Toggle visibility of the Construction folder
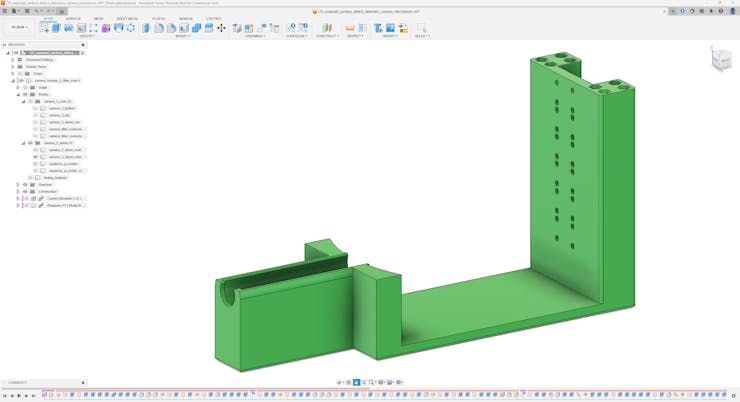This screenshot has width=740, height=402. [x=25, y=191]
